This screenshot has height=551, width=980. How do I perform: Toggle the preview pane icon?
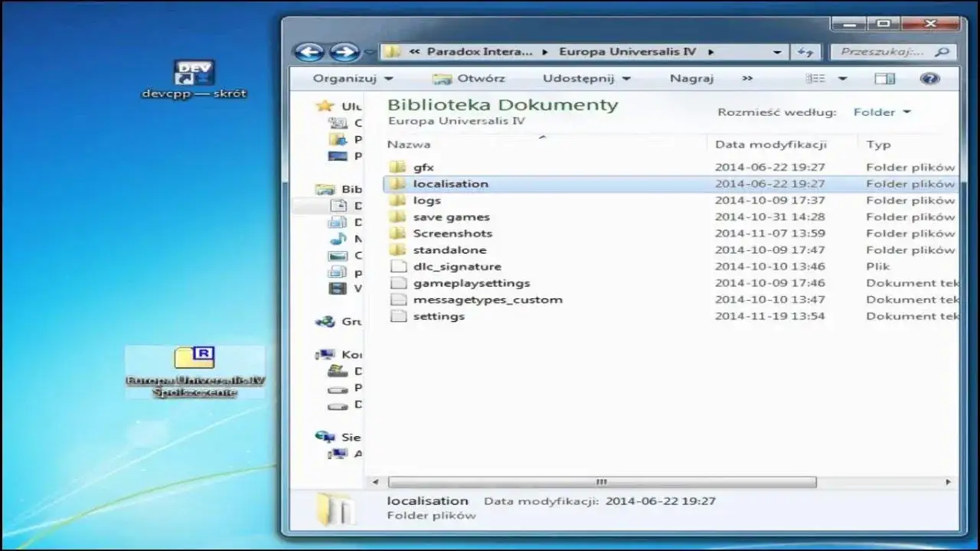pyautogui.click(x=884, y=78)
